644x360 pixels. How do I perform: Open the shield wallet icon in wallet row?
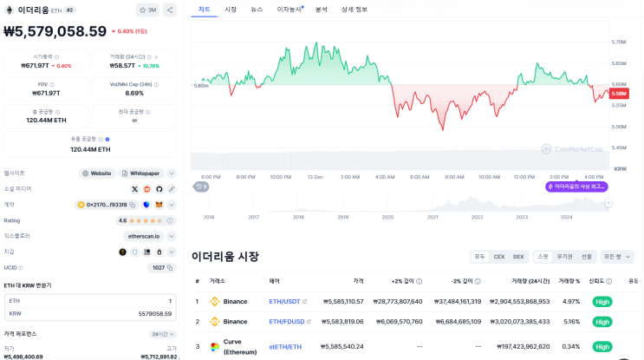click(x=134, y=252)
